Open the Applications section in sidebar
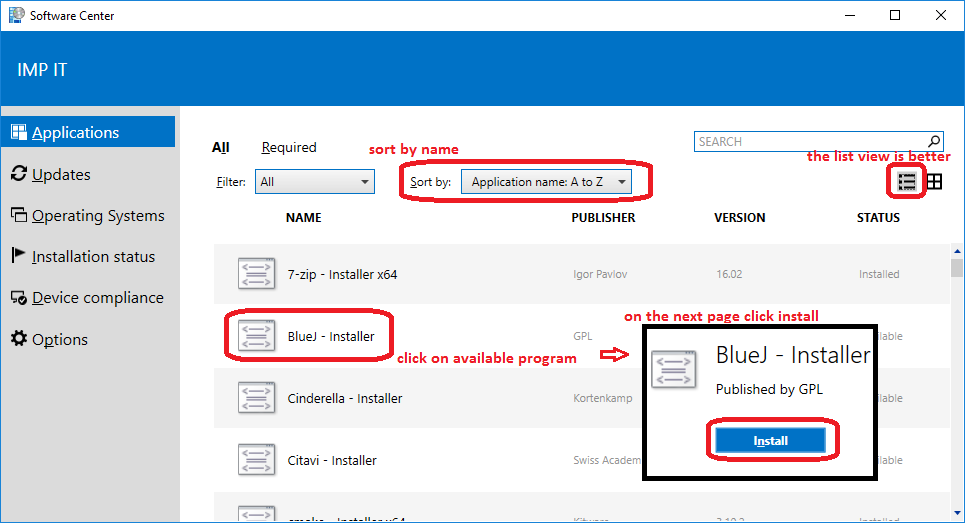Screen dimensions: 965x523 (x=88, y=132)
